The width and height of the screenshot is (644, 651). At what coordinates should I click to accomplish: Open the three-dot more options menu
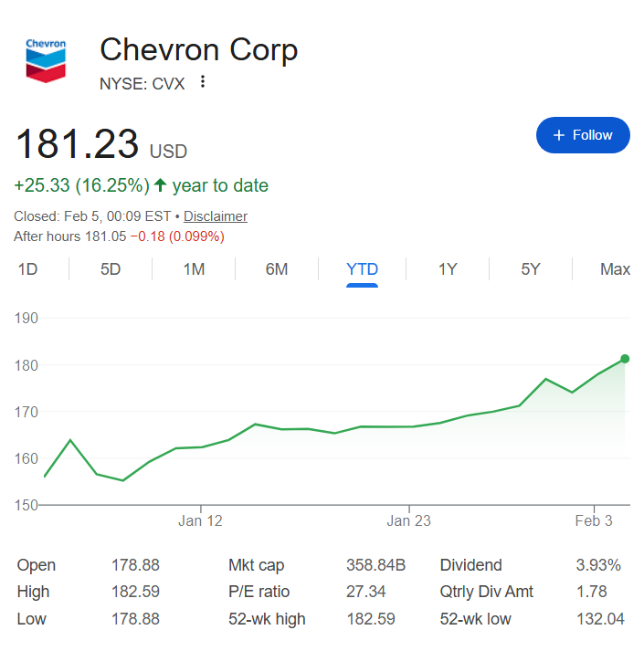(203, 82)
